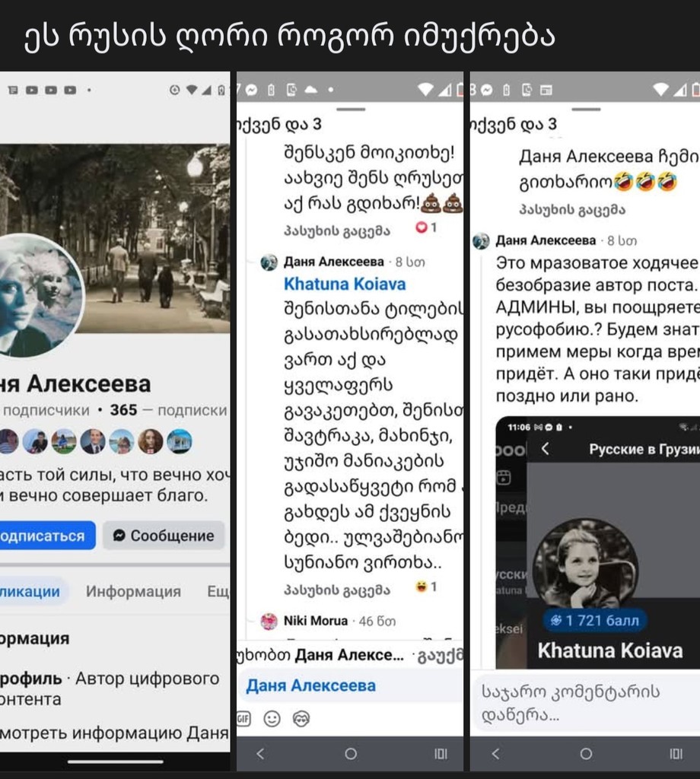This screenshot has width=700, height=779.
Task: Tap the Сообщение messenger button
Action: (x=164, y=536)
